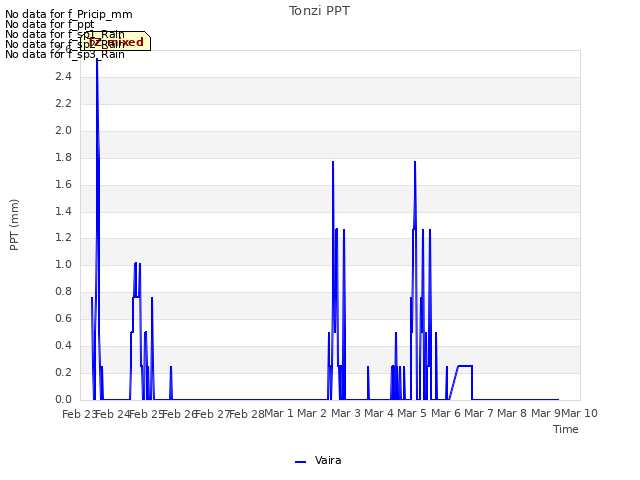This screenshot has width=640, height=480.
Task: Click the 2.4 y-axis tick label
Action: click(x=63, y=76)
